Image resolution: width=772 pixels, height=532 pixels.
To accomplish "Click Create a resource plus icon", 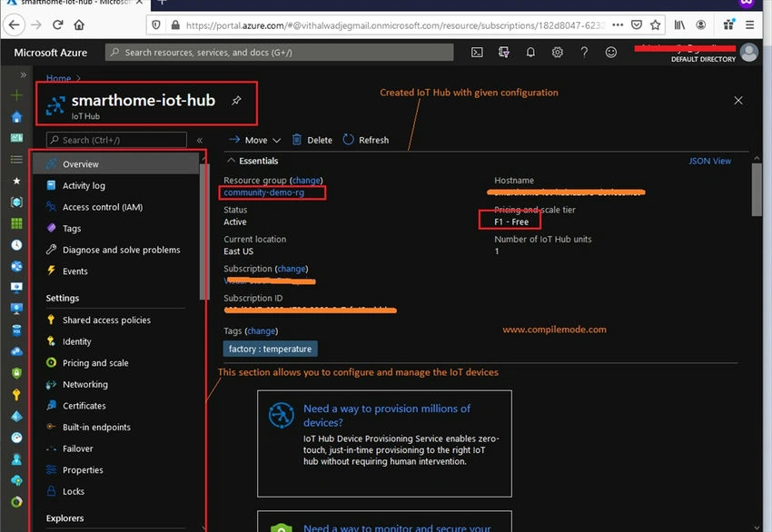I will [16, 95].
